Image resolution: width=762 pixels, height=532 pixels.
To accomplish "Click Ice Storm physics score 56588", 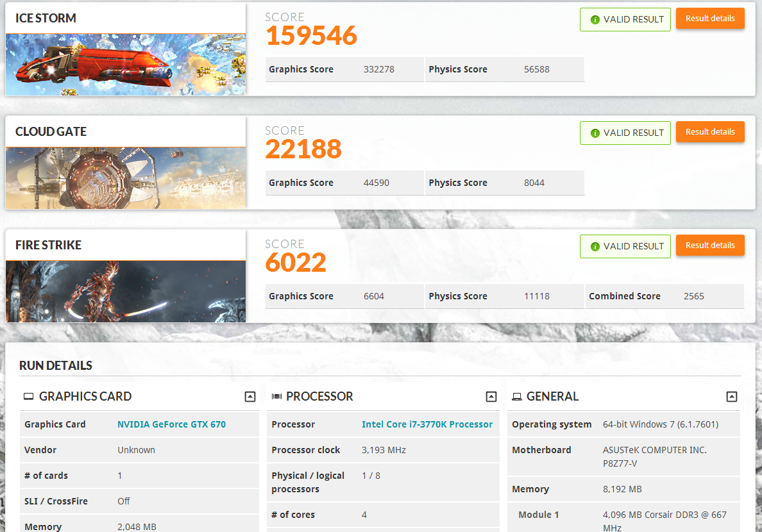I will [536, 69].
